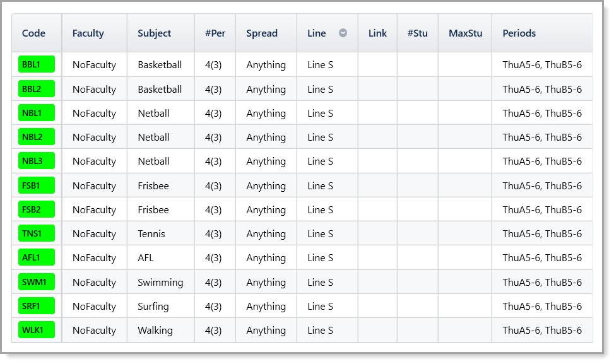Click the NBL1 green code tag
The height and width of the screenshot is (364, 614).
tap(37, 114)
